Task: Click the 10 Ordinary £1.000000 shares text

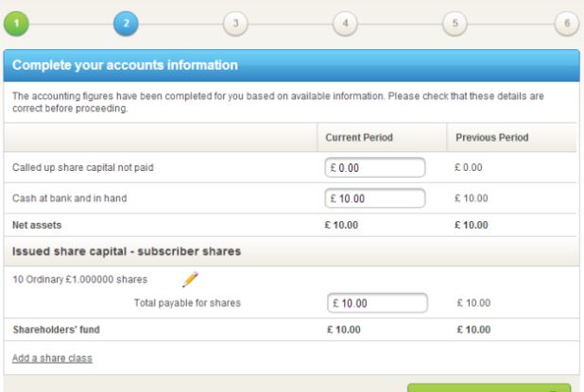Action: point(79,280)
